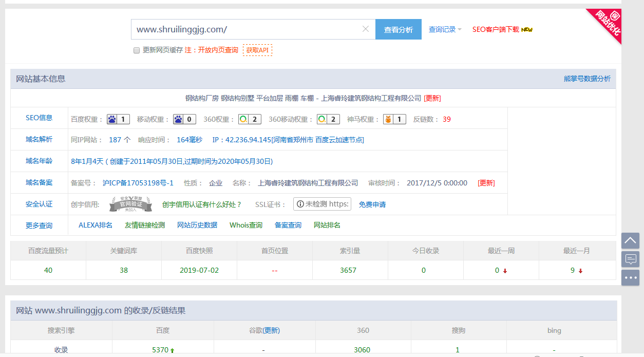Screen dimensions: 644x357
Task: Open 创宇信用认证有什么好处 link
Action: (202, 204)
